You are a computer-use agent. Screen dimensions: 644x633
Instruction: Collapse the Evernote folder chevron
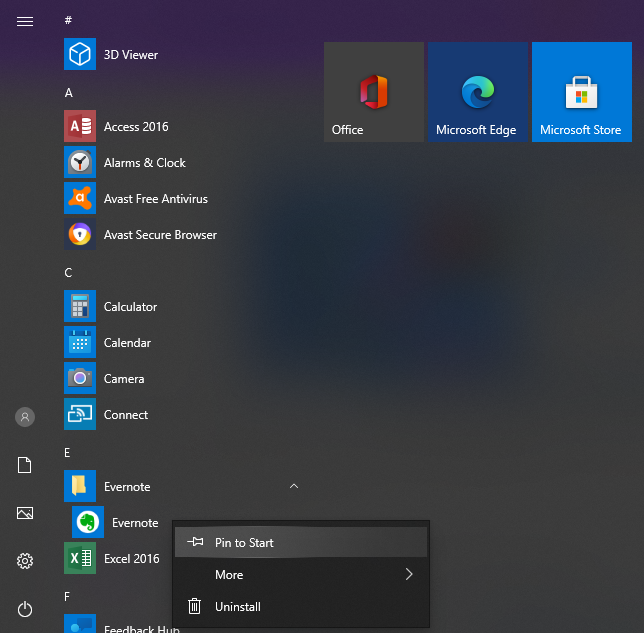(x=294, y=486)
